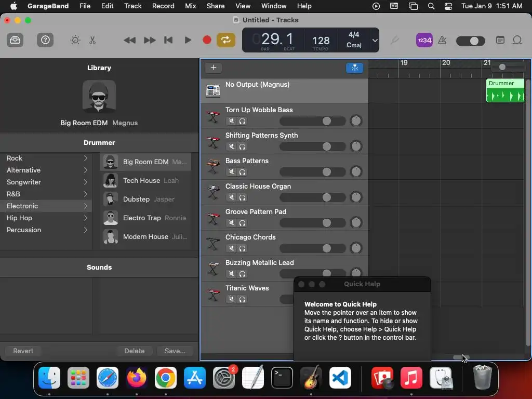Click the Titanic Waves track instrument icon
532x399 pixels.
point(213,294)
